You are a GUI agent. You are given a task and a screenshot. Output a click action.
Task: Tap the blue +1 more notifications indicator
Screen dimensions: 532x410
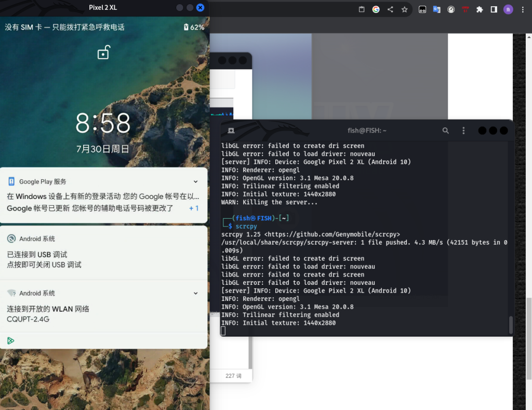tap(194, 208)
